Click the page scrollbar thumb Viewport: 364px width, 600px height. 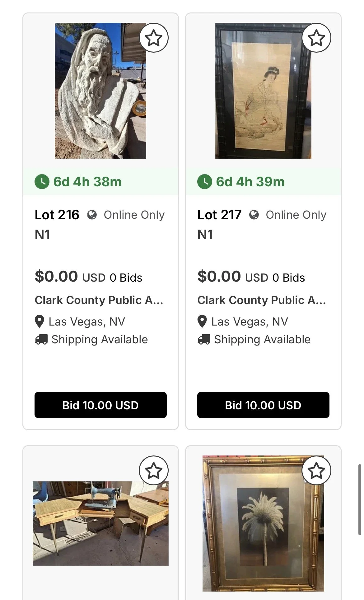360,500
